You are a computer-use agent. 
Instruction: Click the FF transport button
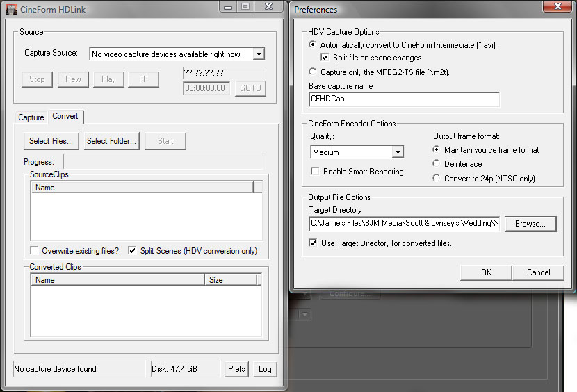pos(143,79)
